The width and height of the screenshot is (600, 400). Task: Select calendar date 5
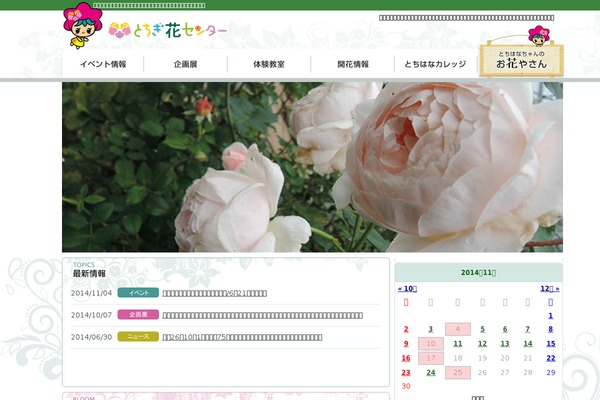pyautogui.click(x=483, y=329)
